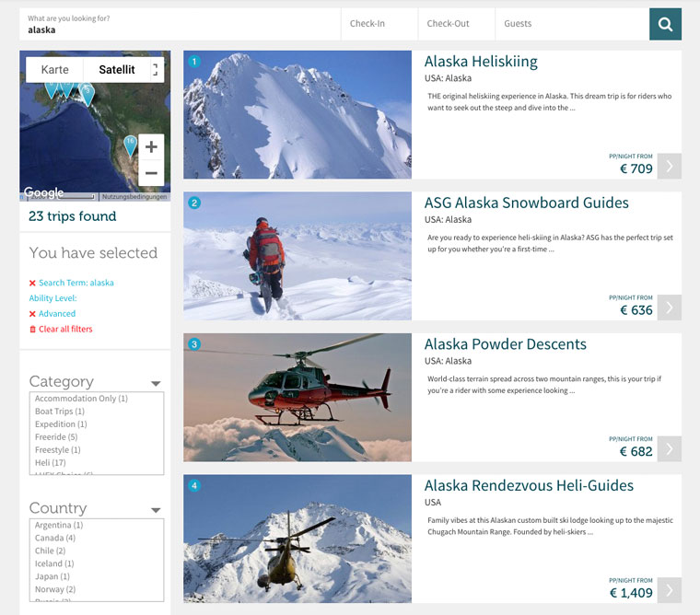Select Canada (4) in Country list
The image size is (700, 615).
(55, 538)
